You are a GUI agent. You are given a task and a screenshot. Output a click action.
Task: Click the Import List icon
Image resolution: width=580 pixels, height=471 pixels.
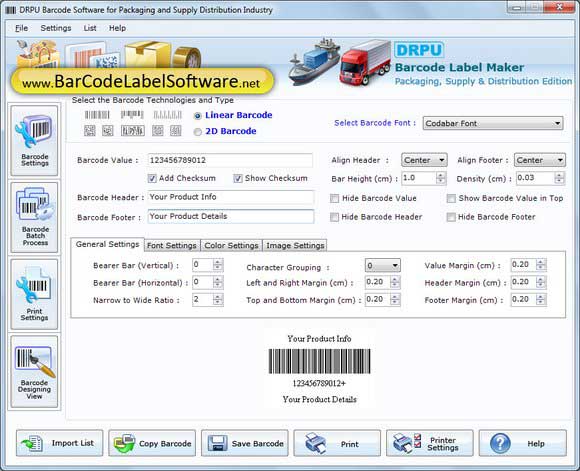click(32, 443)
